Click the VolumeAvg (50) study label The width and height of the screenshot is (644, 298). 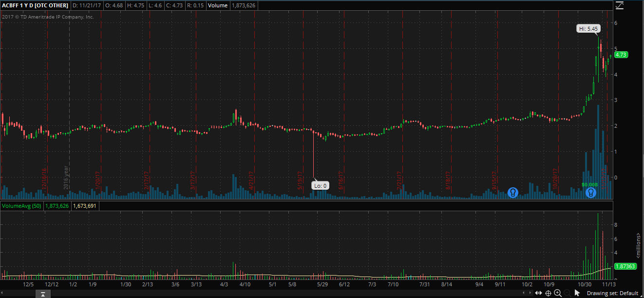[21, 206]
